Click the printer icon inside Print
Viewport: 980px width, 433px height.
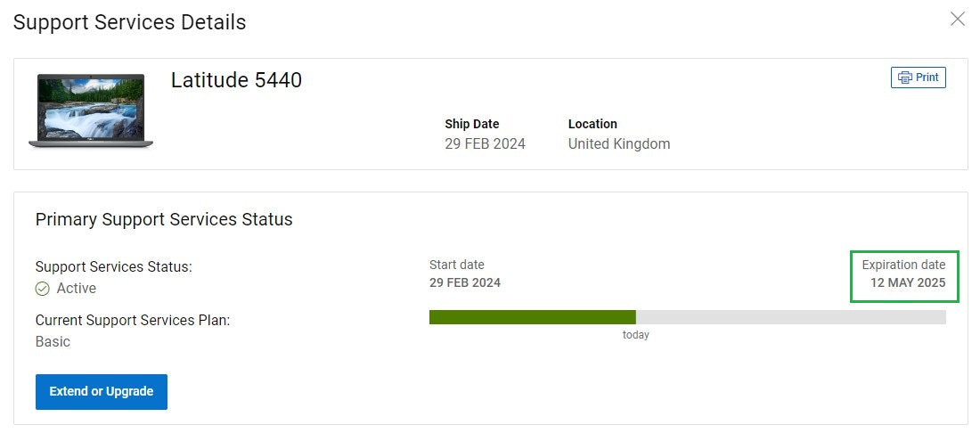tap(904, 78)
